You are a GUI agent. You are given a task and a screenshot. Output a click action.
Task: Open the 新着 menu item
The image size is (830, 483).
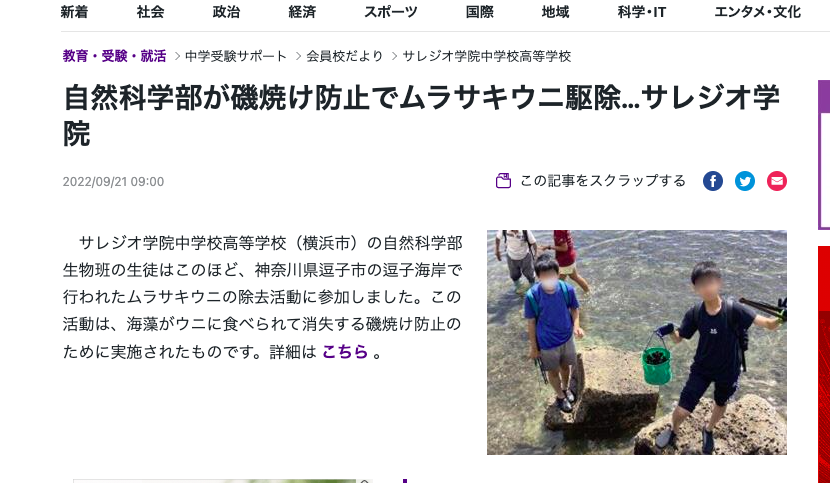74,12
